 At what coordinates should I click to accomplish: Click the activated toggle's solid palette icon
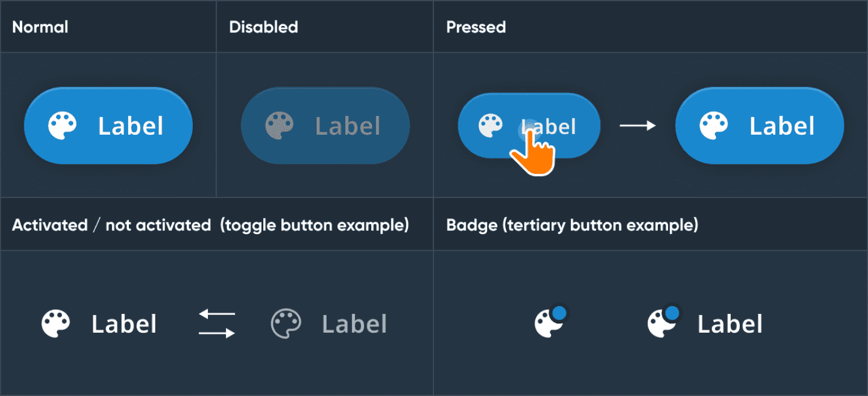point(55,324)
